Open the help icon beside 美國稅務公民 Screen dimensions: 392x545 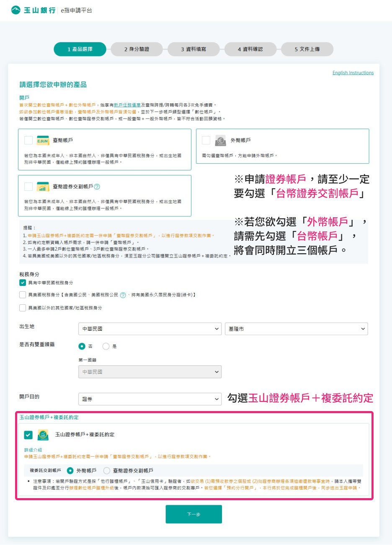pyautogui.click(x=123, y=295)
